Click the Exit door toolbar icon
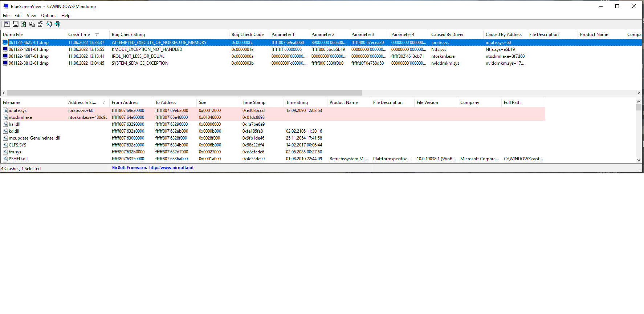 (57, 24)
